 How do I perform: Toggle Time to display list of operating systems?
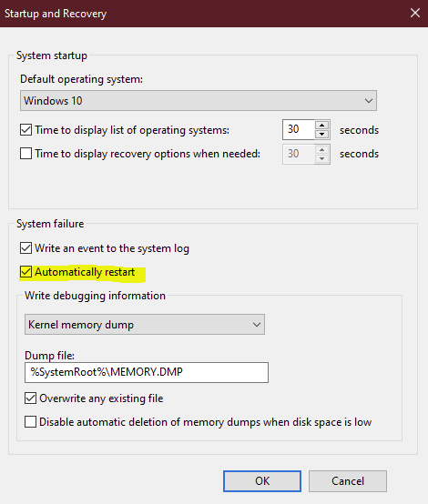coord(25,130)
